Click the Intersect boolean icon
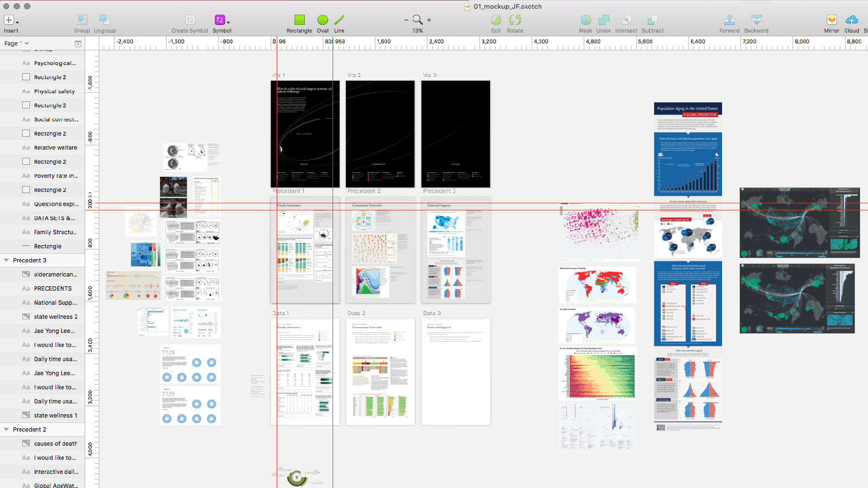 click(x=626, y=20)
